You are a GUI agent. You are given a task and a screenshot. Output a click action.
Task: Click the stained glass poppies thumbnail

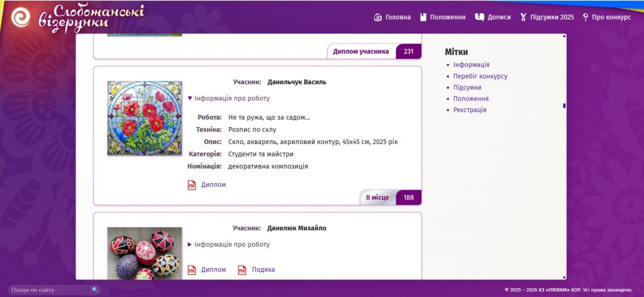pyautogui.click(x=144, y=118)
